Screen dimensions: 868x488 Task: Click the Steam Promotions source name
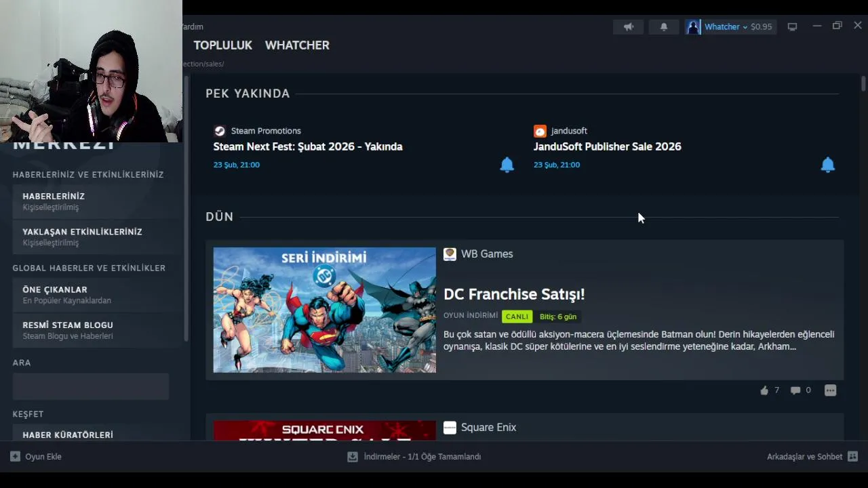pyautogui.click(x=266, y=131)
